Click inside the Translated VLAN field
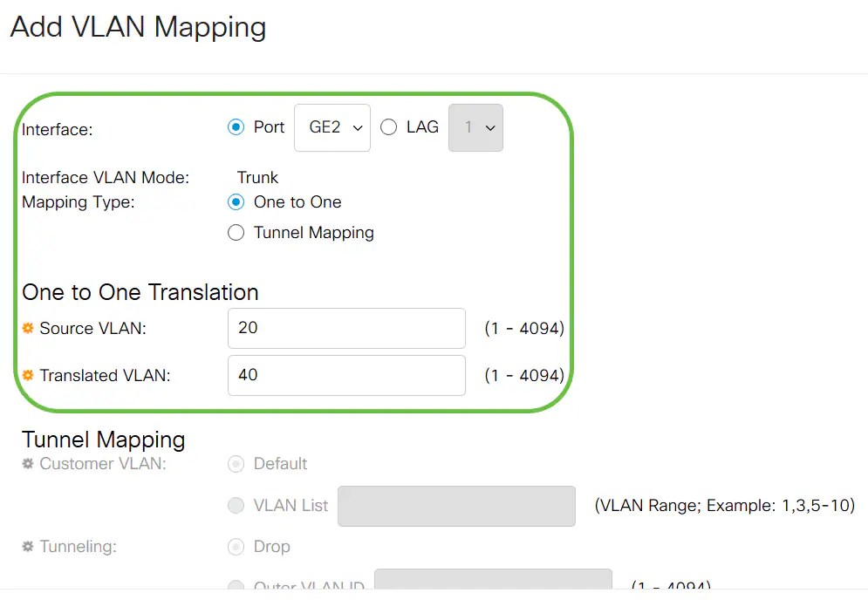This screenshot has height=600, width=868. (345, 375)
